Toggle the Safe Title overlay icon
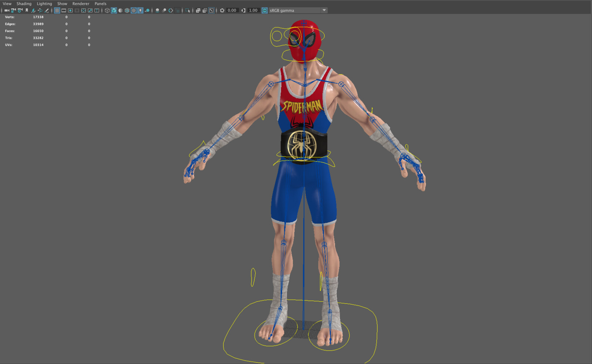The height and width of the screenshot is (364, 592). click(97, 10)
